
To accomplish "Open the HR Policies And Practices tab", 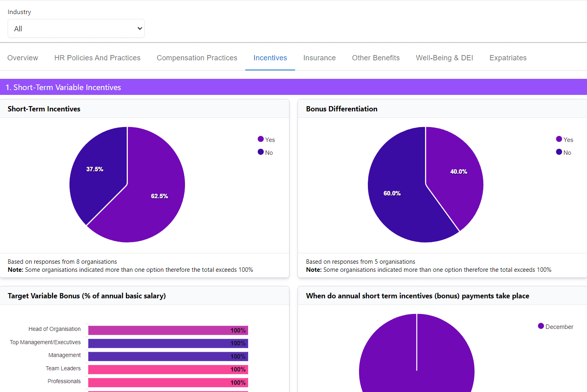I will tap(97, 58).
